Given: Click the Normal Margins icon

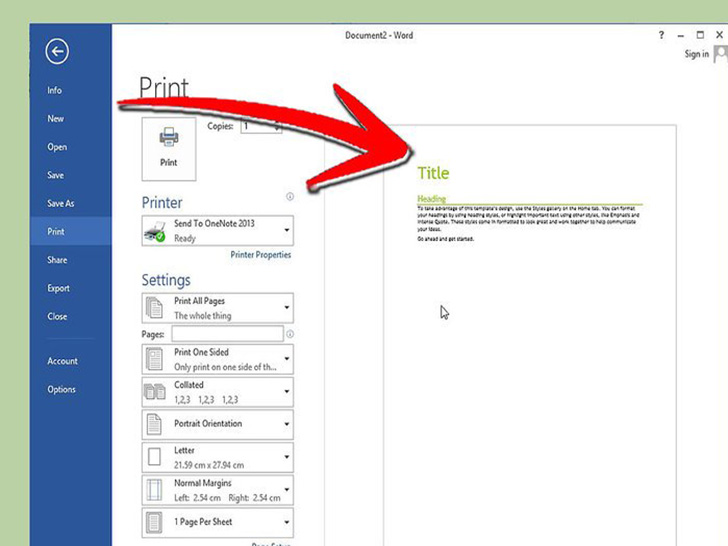Looking at the screenshot, I should [154, 490].
